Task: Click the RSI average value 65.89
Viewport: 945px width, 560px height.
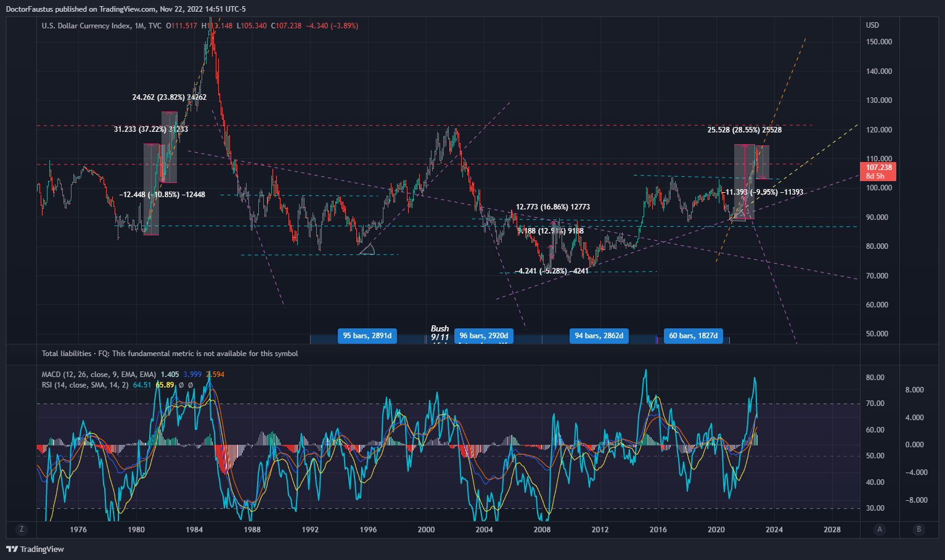Action: (x=165, y=385)
